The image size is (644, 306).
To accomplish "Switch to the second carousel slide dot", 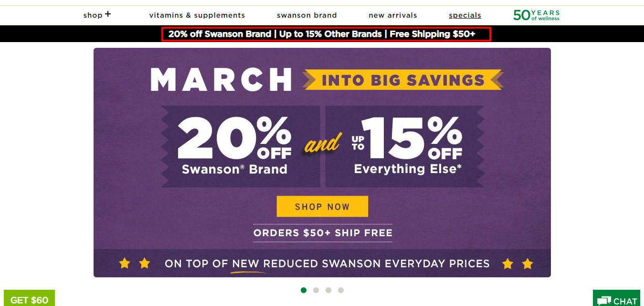I will 316,290.
